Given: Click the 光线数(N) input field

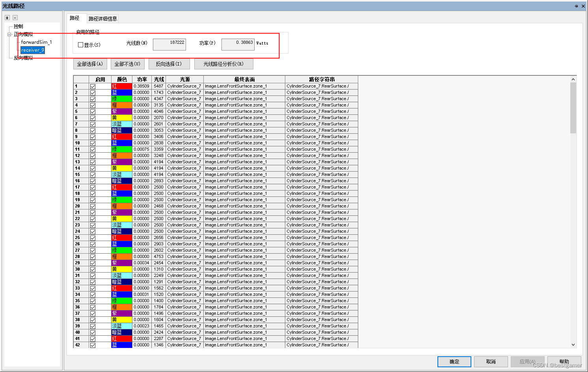Looking at the screenshot, I should 169,44.
